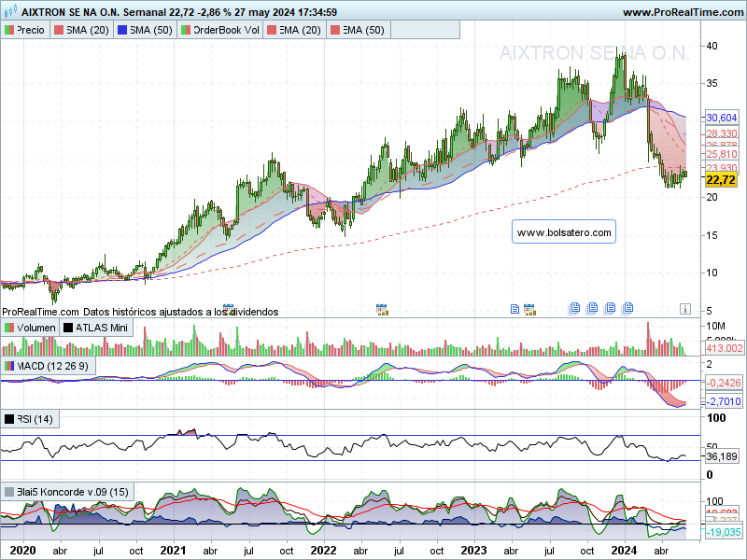The height and width of the screenshot is (560, 747).
Task: Click the blank legend box after EMA (50)
Action: [x=425, y=30]
